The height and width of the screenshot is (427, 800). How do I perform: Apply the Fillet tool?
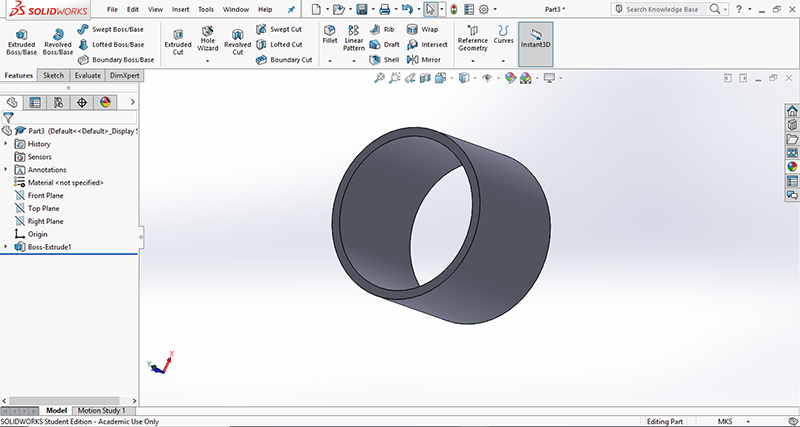pyautogui.click(x=329, y=36)
